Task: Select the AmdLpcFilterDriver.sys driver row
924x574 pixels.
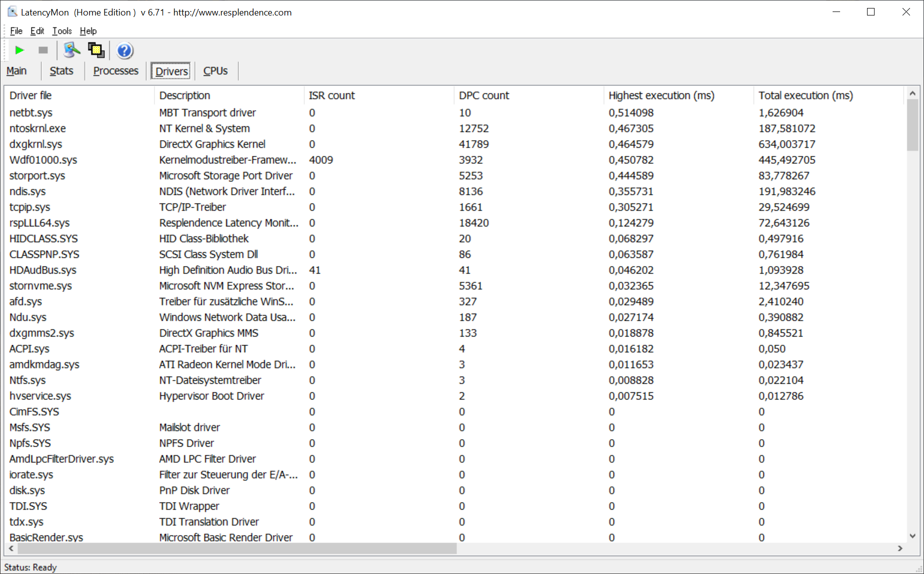Action: coord(456,459)
